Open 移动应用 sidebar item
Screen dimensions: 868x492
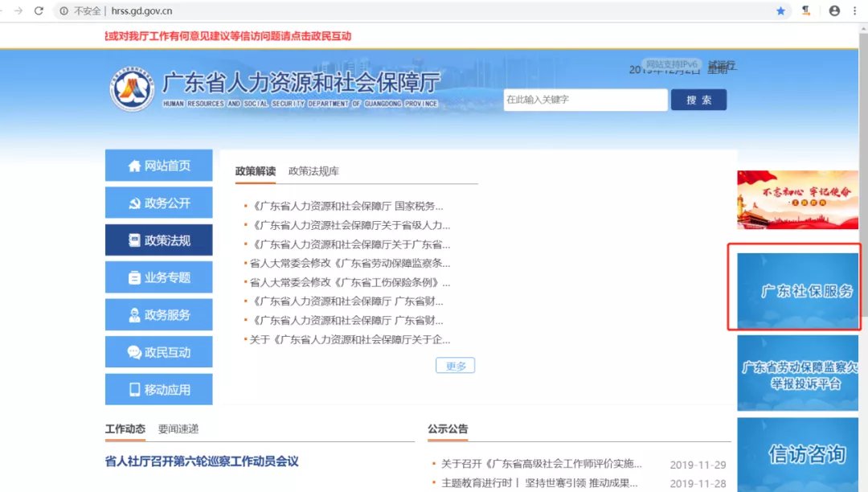[159, 390]
